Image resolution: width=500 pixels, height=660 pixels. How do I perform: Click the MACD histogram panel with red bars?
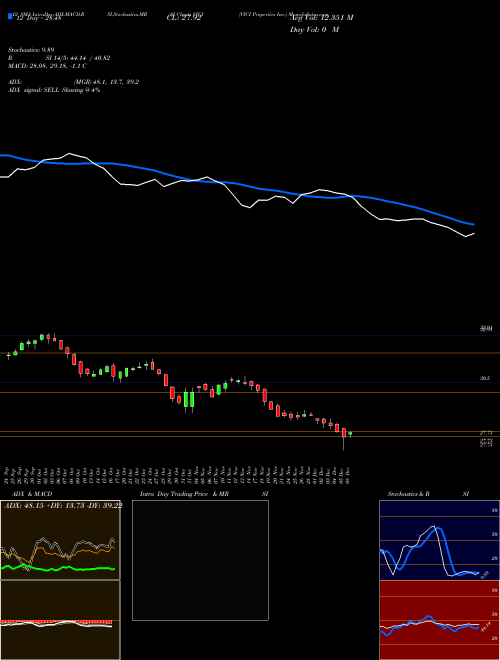(60, 620)
